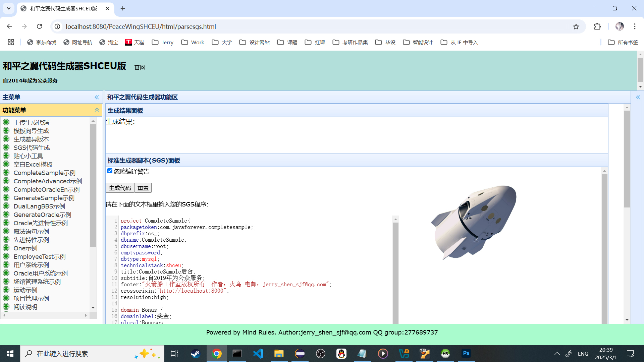This screenshot has height=362, width=644.
Task: Click the 重置 button
Action: click(x=143, y=188)
